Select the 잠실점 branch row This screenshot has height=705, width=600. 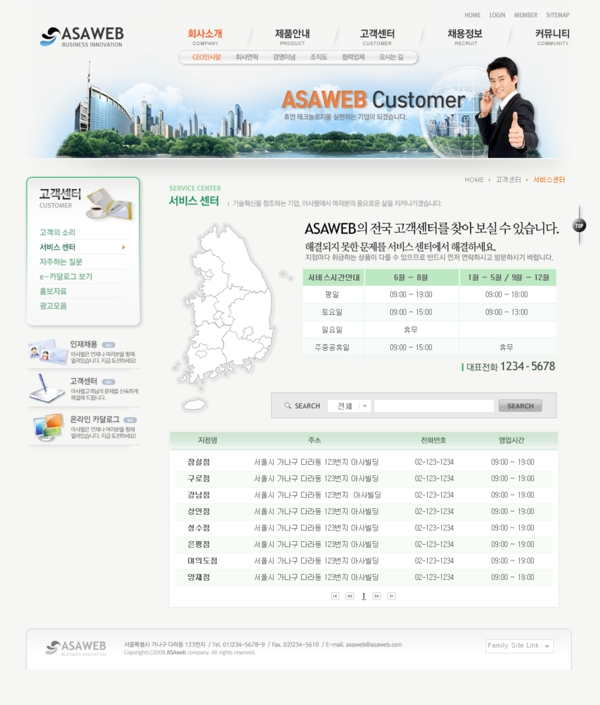click(363, 462)
